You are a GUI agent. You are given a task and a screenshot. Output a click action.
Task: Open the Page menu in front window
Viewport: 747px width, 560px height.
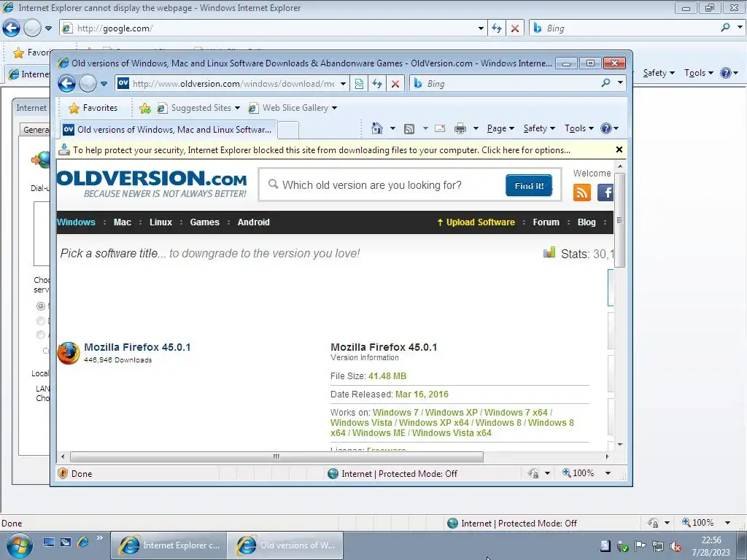click(500, 128)
